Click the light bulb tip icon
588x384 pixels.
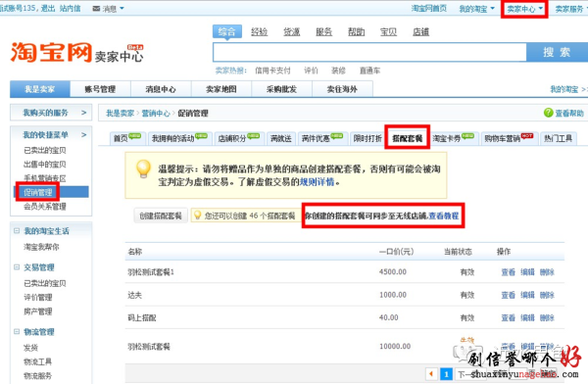click(143, 168)
